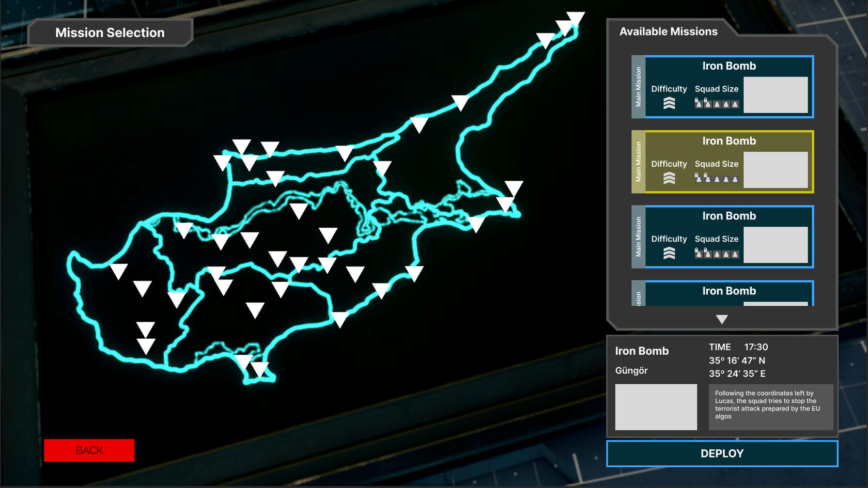
Task: Expand missions list with the down arrow
Action: coord(722,319)
